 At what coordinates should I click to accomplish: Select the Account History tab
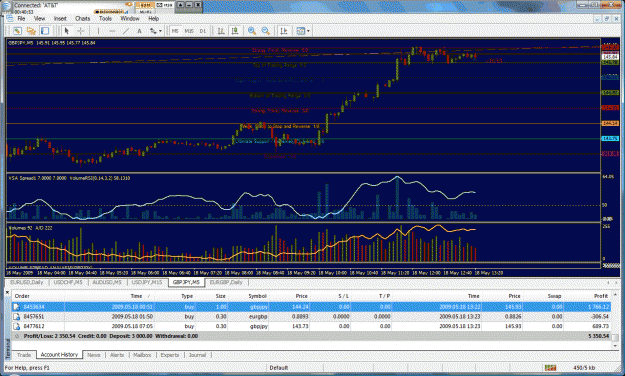[x=59, y=354]
